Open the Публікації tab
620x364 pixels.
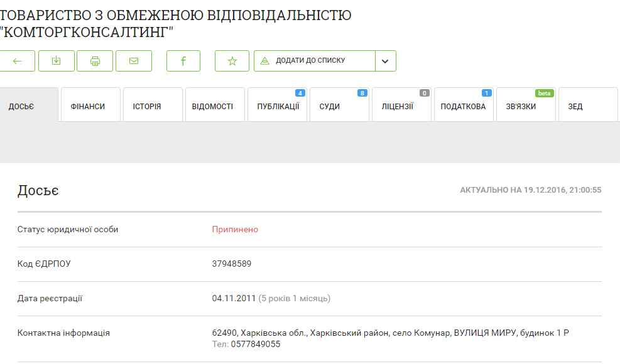278,106
